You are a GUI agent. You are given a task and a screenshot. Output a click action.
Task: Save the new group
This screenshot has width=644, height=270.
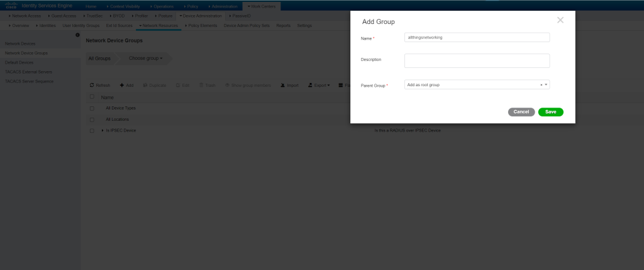click(x=551, y=112)
